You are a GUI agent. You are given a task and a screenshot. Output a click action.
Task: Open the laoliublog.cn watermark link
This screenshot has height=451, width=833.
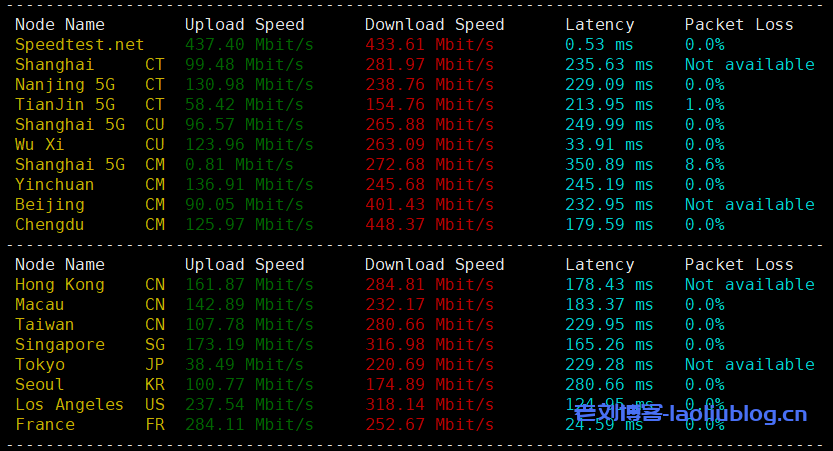(x=691, y=413)
